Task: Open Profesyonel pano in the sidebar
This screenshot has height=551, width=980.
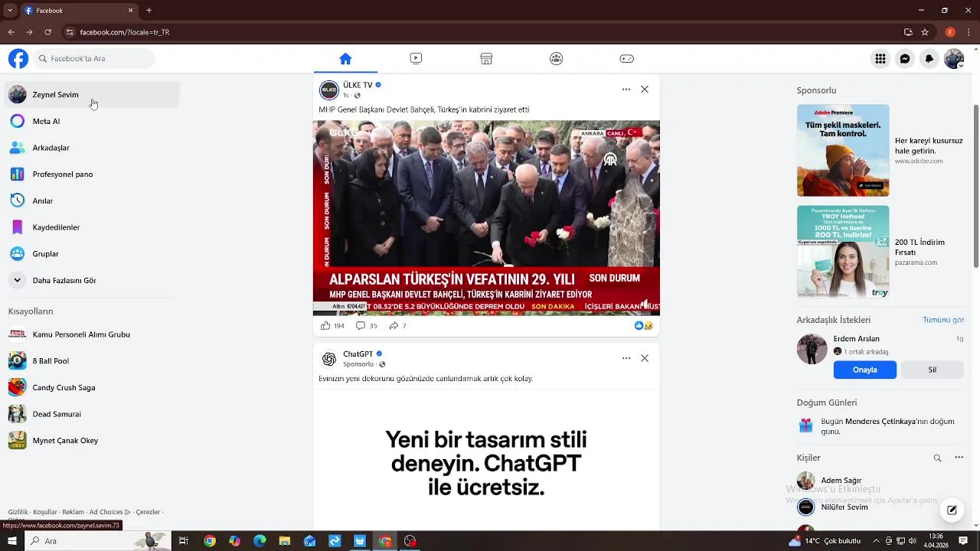Action: pos(92,174)
